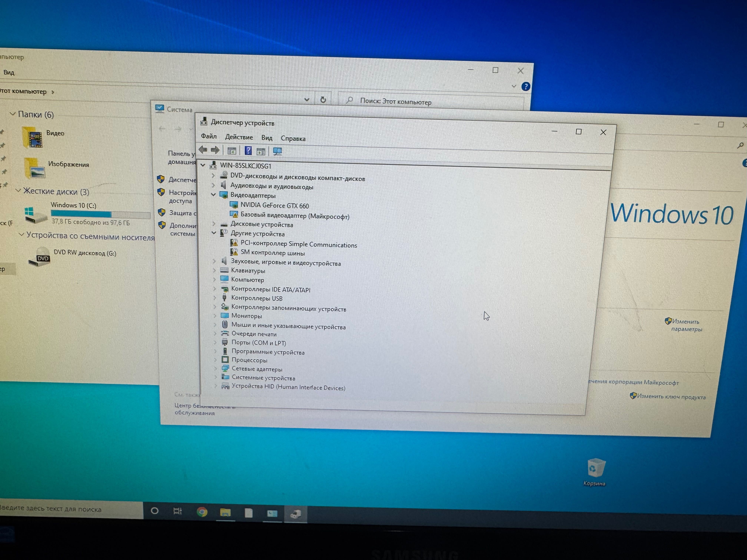Open the Справка menu
The height and width of the screenshot is (560, 747).
coord(293,138)
